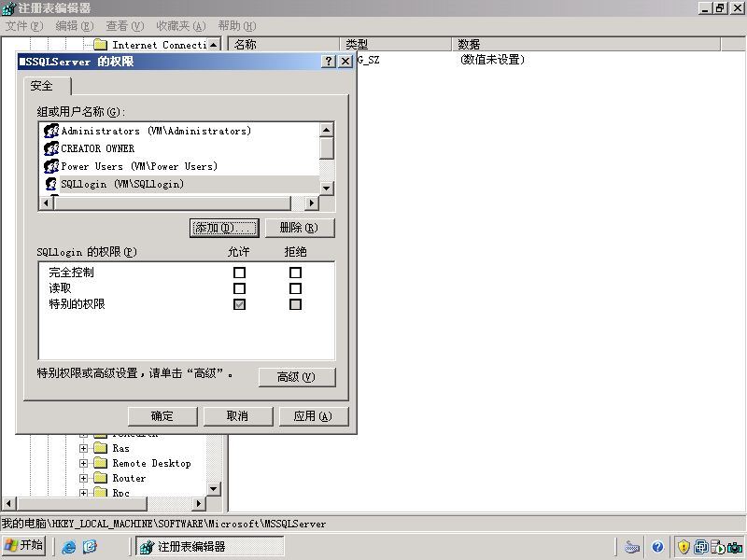
Task: Click the 删除 (Remove) button
Action: pos(299,228)
